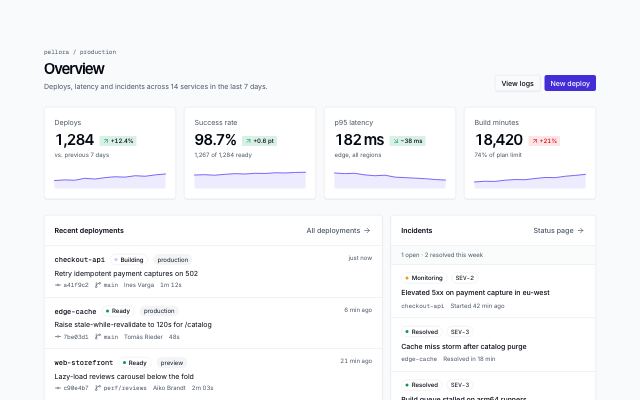Click the up-trend arrow beside +0.8 pt
Image resolution: width=640 pixels, height=400 pixels.
[248, 141]
